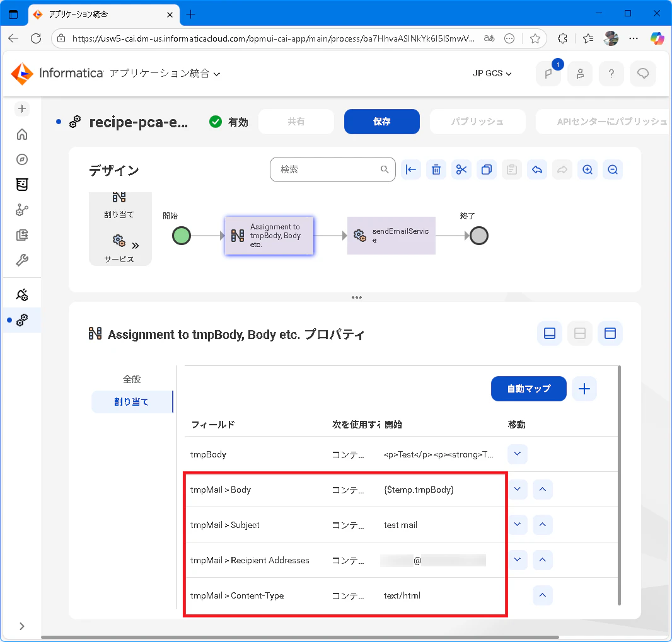Click the {$temp.tmpBody} value cell
Viewport: 672px width, 642px height.
click(x=419, y=490)
